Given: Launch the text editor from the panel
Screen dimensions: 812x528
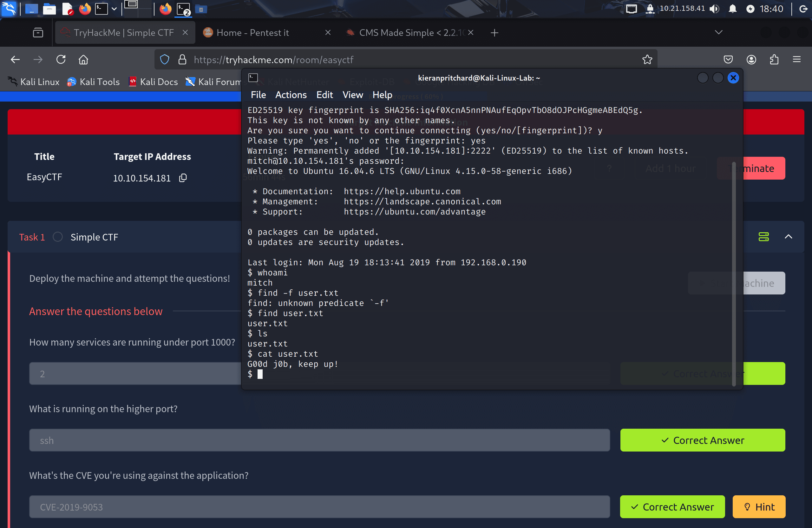Looking at the screenshot, I should click(68, 9).
